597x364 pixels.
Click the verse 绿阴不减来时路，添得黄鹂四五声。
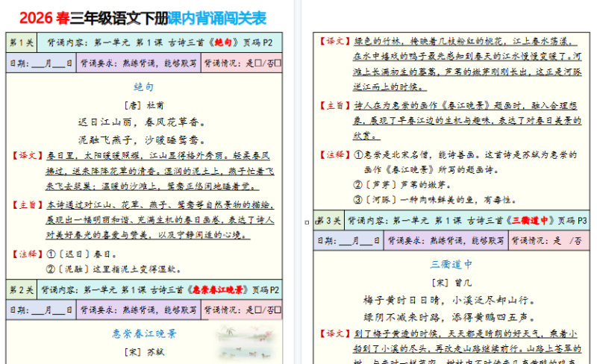tap(449, 317)
